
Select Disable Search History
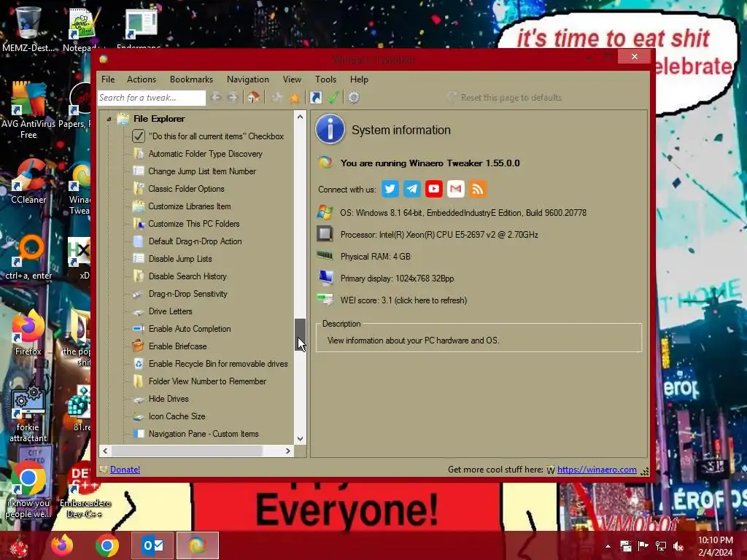coord(187,276)
